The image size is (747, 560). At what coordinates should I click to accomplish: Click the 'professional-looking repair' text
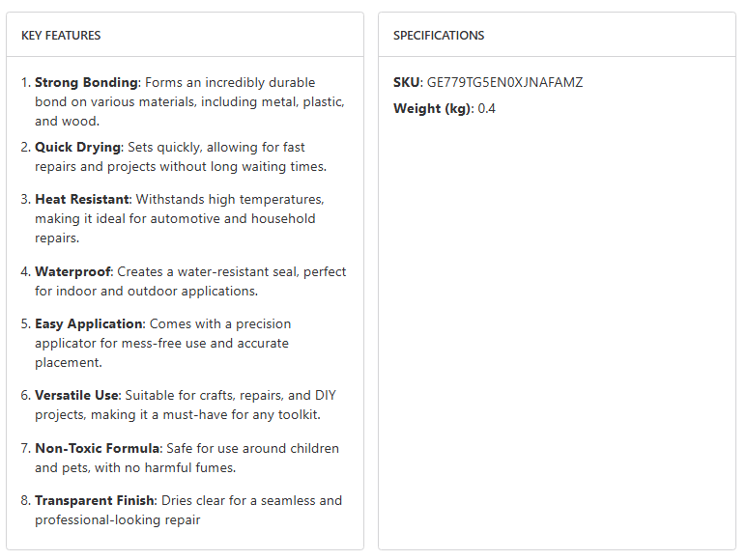pos(116,520)
